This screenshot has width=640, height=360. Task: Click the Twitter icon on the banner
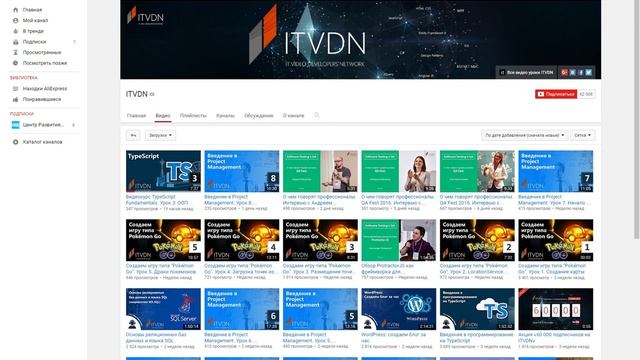[589, 72]
